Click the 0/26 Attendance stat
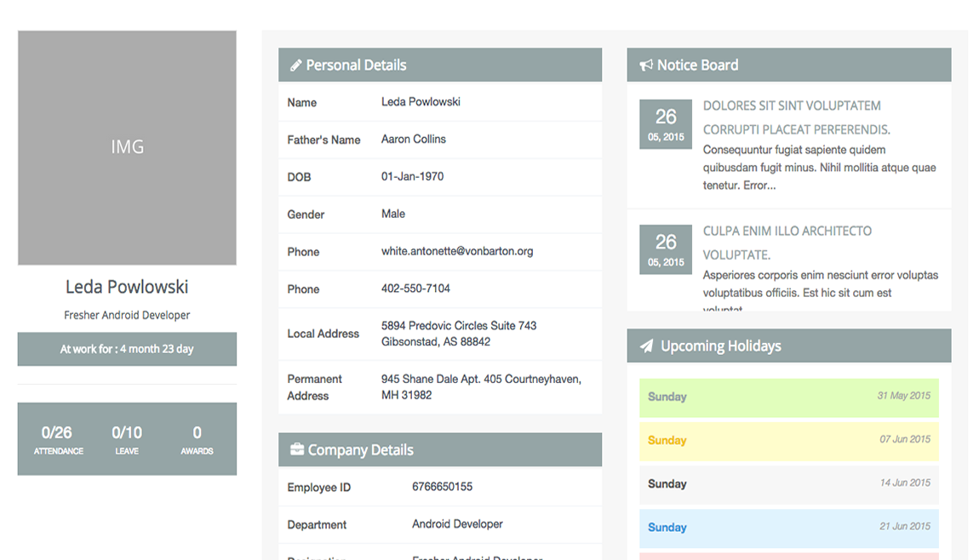The width and height of the screenshot is (979, 560). 58,439
